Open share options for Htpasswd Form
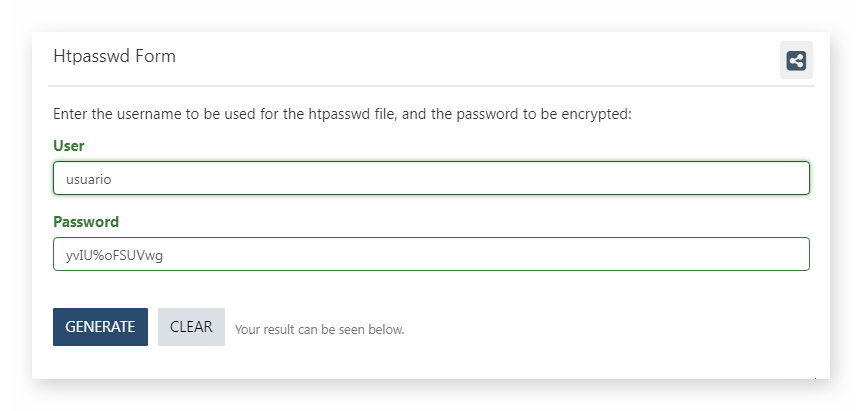The height and width of the screenshot is (411, 862). tap(795, 60)
